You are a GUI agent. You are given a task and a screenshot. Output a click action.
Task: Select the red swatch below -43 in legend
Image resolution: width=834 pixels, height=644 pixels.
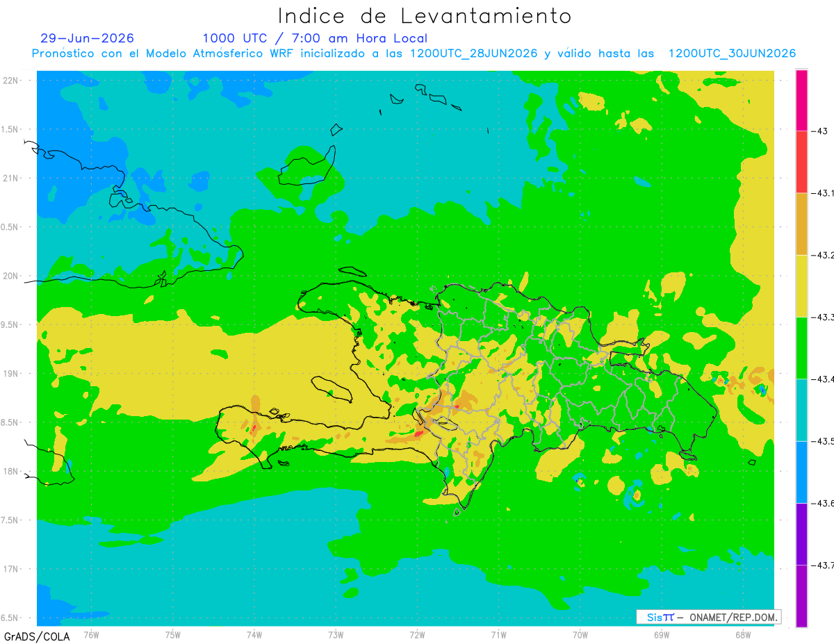[x=801, y=162]
